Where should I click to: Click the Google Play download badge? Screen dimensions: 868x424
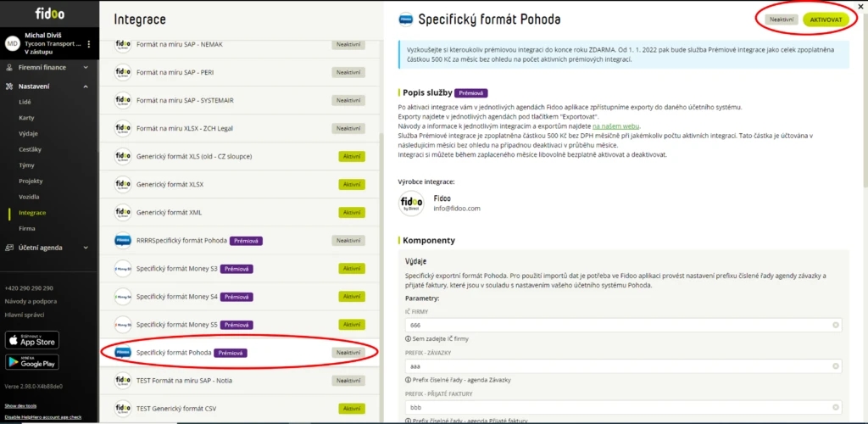coord(32,362)
